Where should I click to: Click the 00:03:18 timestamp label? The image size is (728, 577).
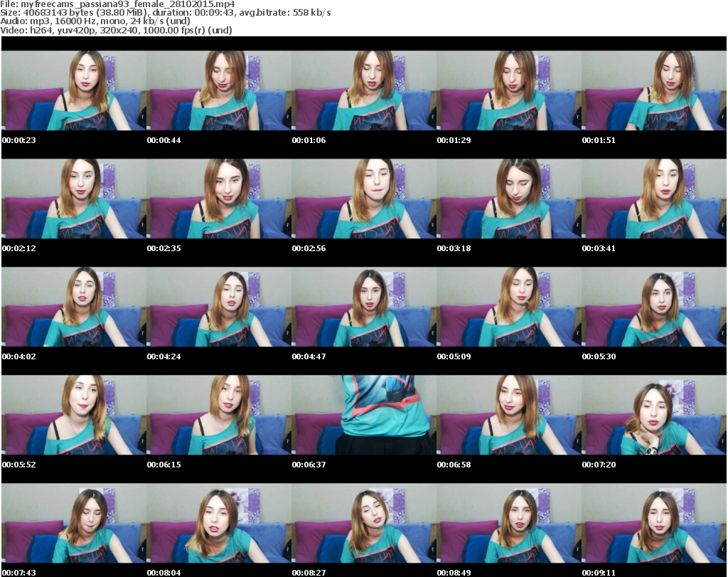pos(454,248)
